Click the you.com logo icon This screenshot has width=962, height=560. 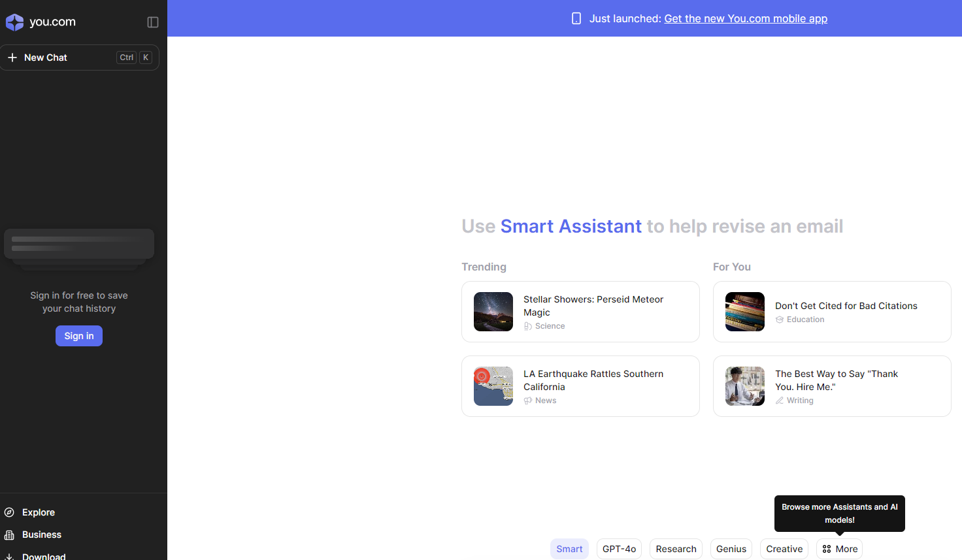14,22
